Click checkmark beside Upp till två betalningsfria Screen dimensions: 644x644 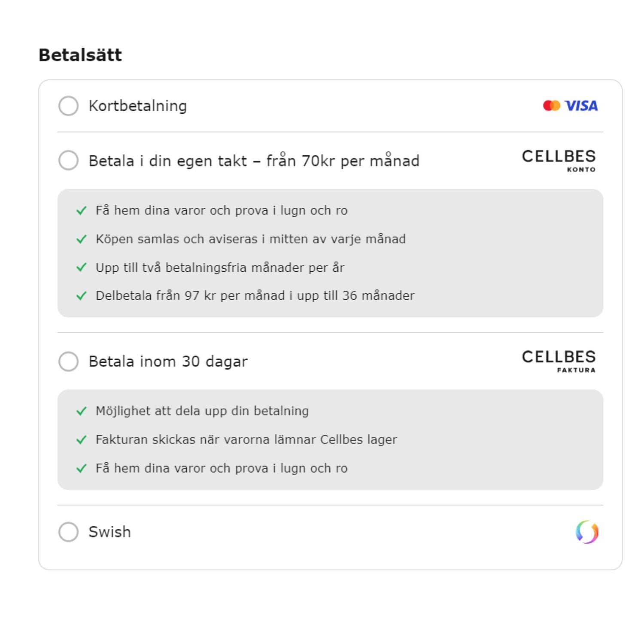point(81,267)
